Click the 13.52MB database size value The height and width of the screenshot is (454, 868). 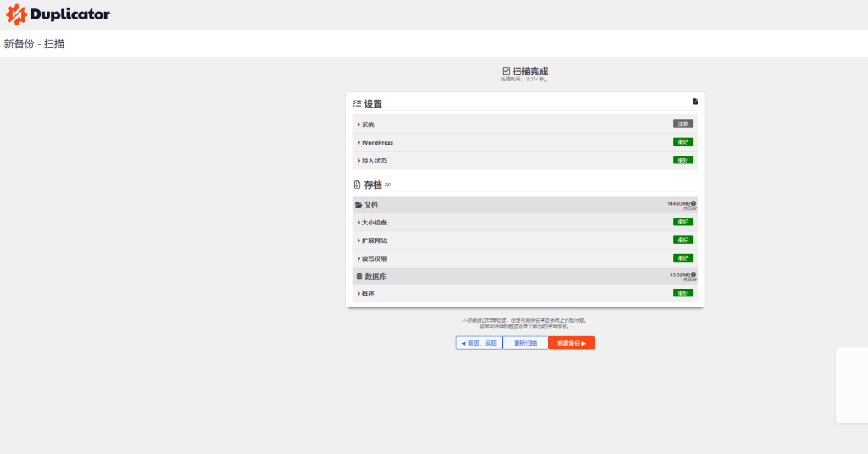[680, 274]
